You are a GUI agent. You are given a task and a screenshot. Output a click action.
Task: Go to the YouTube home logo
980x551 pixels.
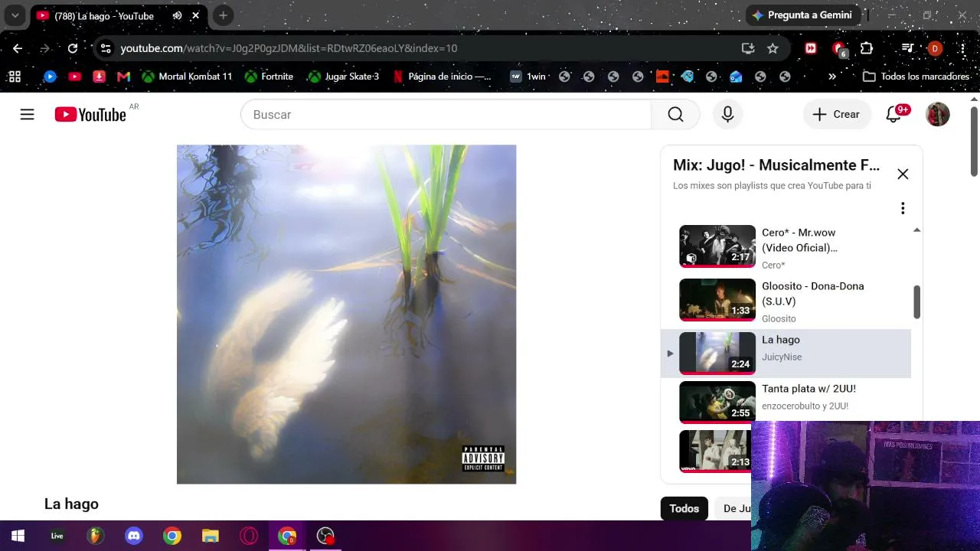pyautogui.click(x=90, y=115)
